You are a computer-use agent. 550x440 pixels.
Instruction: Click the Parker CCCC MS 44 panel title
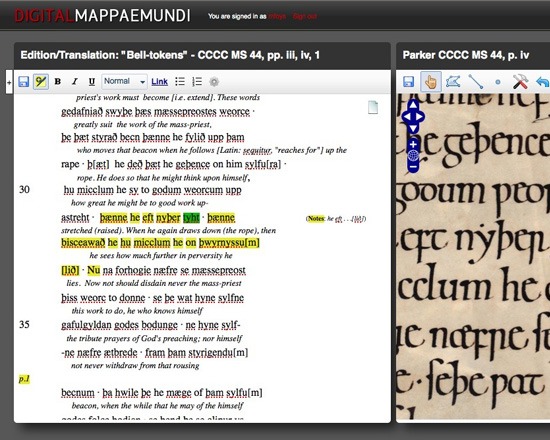(x=466, y=55)
